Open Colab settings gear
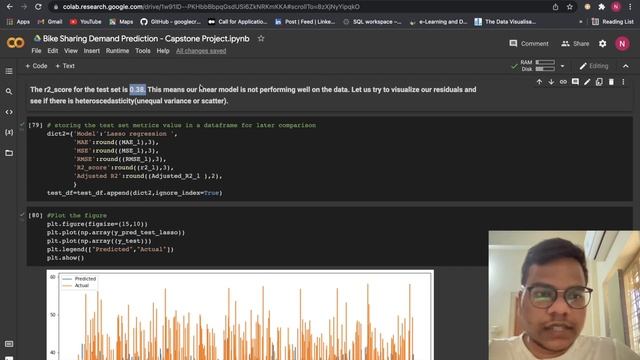The width and height of the screenshot is (640, 360). tap(602, 44)
